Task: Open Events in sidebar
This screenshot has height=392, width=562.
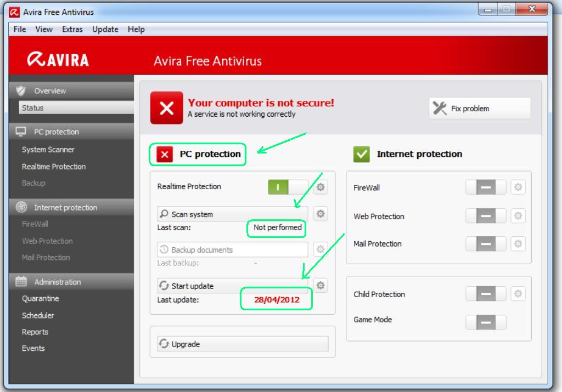Action: [33, 348]
